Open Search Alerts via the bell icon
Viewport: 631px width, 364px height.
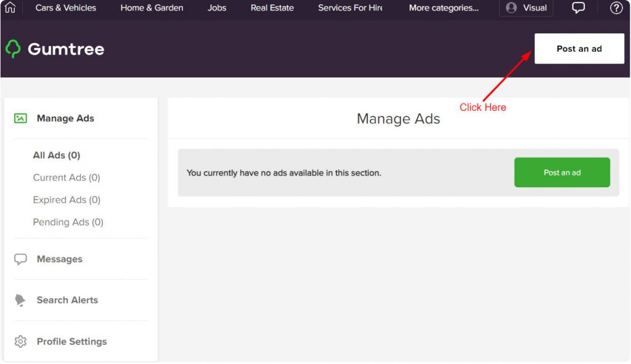tap(20, 300)
